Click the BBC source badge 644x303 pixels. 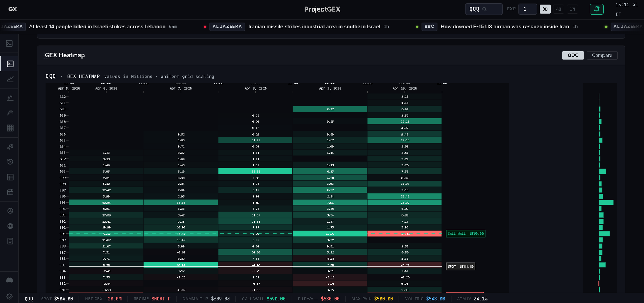coord(429,27)
